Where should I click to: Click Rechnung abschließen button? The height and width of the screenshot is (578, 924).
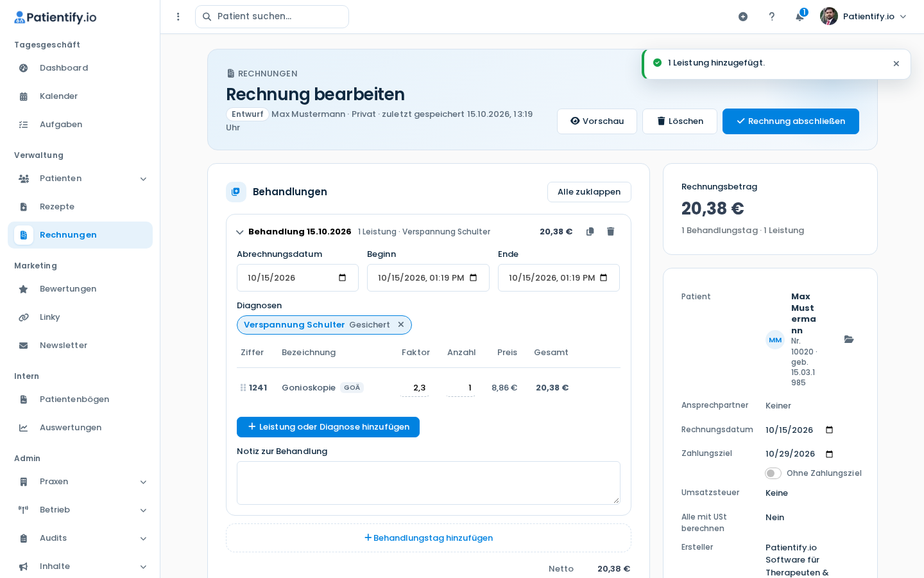click(791, 121)
